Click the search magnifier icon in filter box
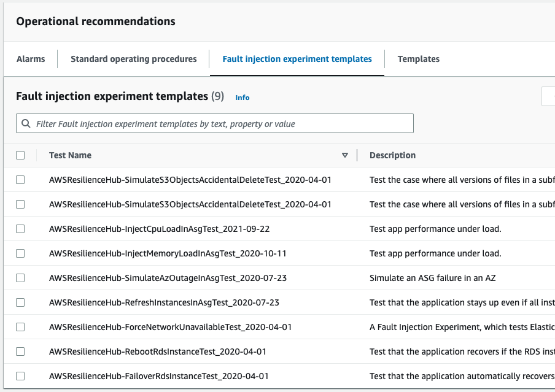Screen dimensions: 555x392 point(26,123)
